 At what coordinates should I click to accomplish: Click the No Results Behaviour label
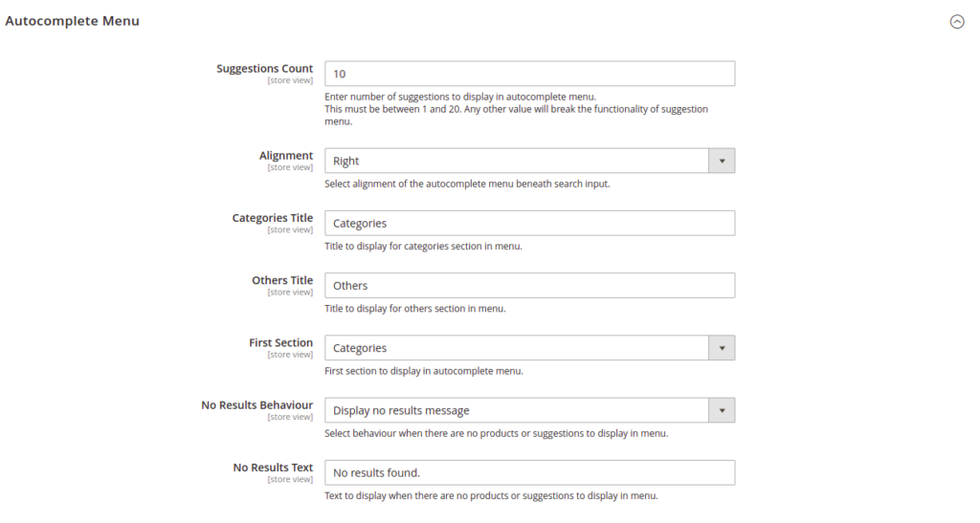point(256,405)
